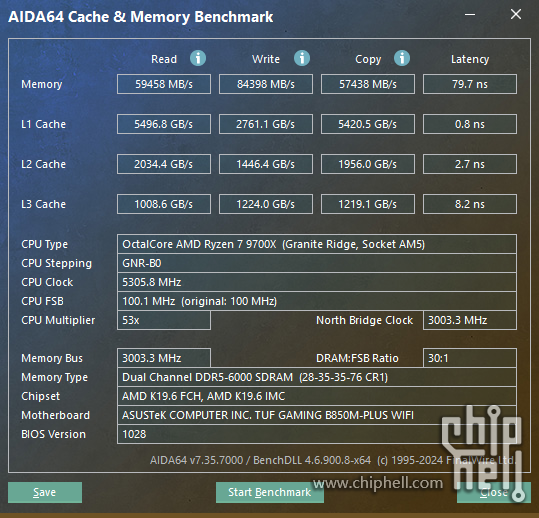Click the L1 Cache Read 5496.8 GB/s box
539x518 pixels.
click(164, 124)
